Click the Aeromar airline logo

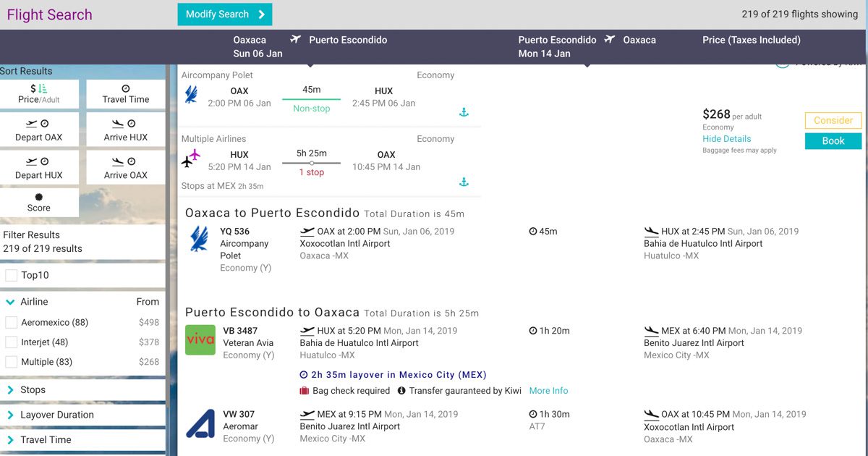(x=200, y=423)
